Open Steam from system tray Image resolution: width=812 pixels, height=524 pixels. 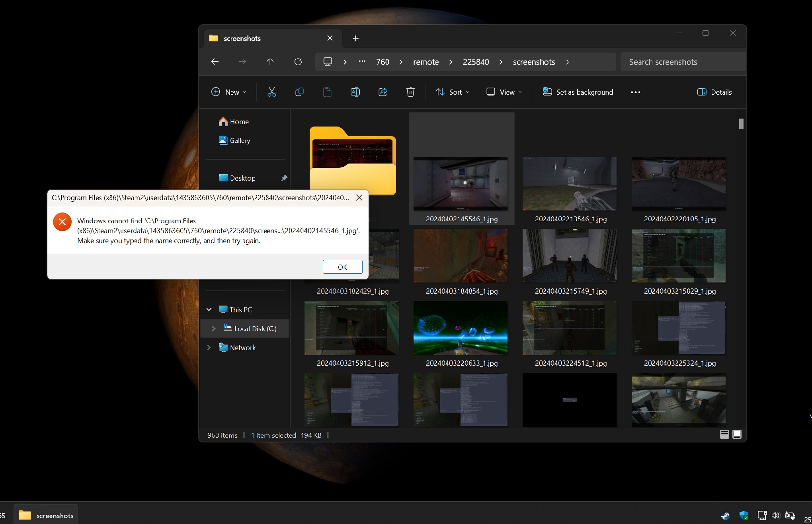click(x=725, y=516)
